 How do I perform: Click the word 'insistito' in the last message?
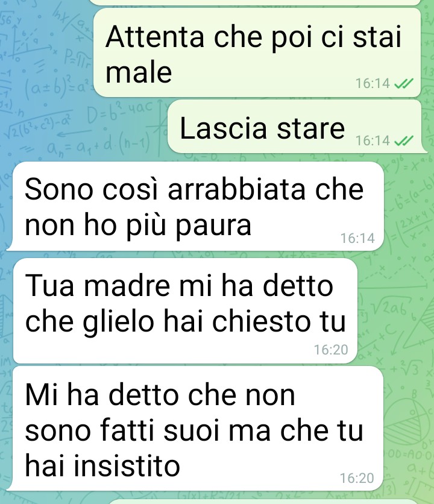tap(127, 466)
